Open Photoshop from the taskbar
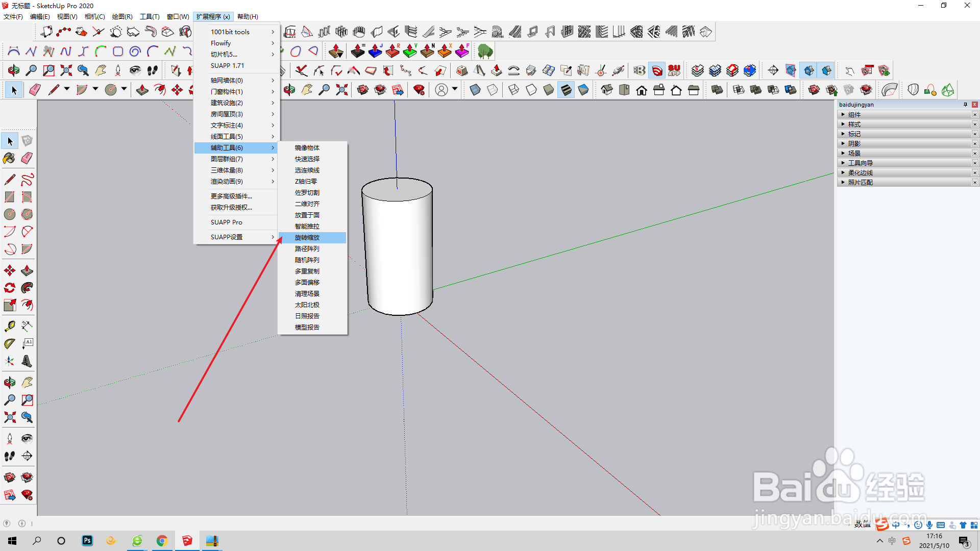This screenshot has width=980, height=551. point(87,541)
